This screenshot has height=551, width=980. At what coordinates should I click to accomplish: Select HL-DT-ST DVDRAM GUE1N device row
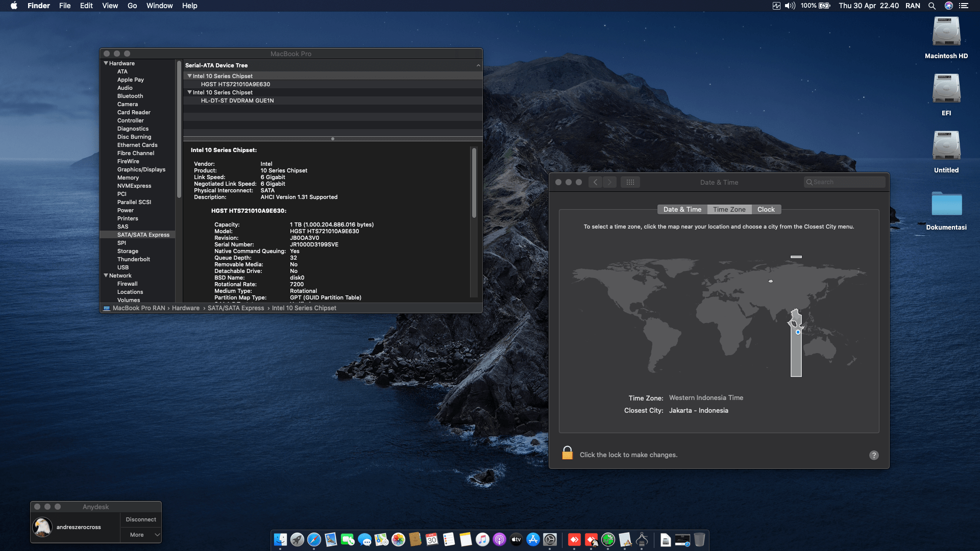tap(333, 101)
